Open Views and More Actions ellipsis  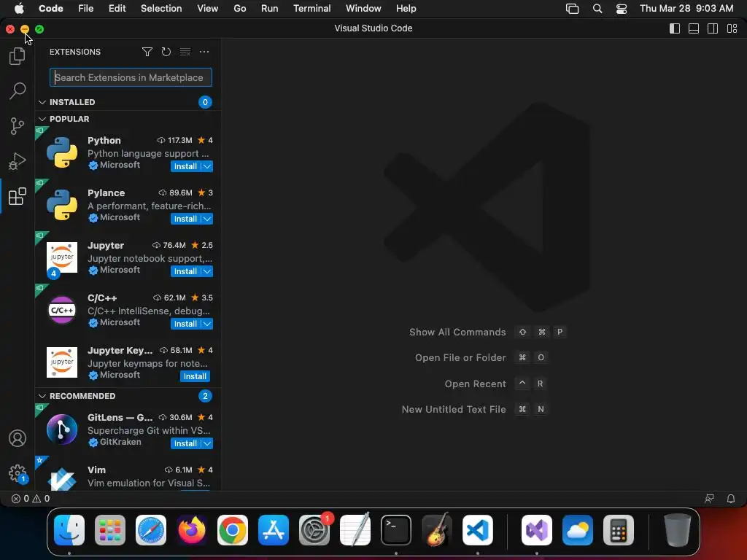(204, 52)
